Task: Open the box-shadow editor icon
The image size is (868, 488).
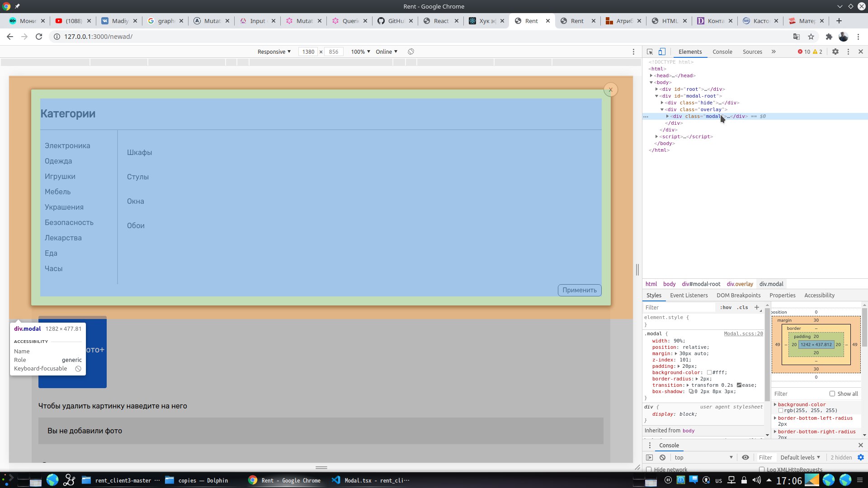Action: [x=691, y=391]
